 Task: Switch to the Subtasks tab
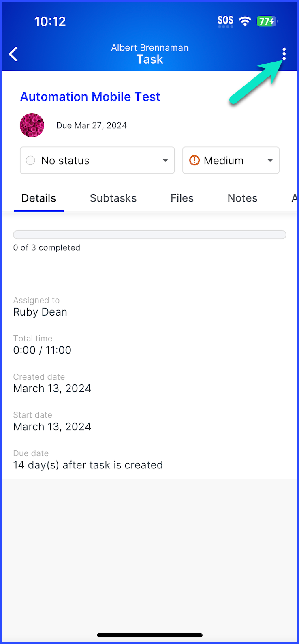click(113, 198)
